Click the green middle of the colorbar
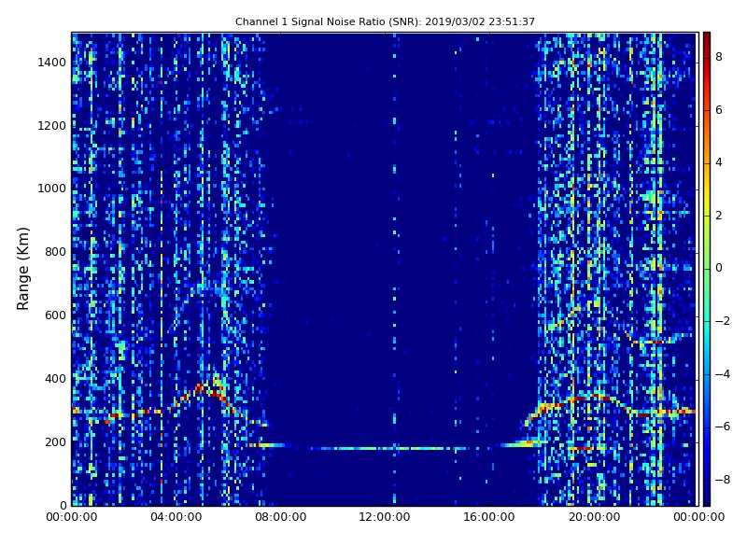Image resolution: width=747 pixels, height=560 pixels. (707, 269)
